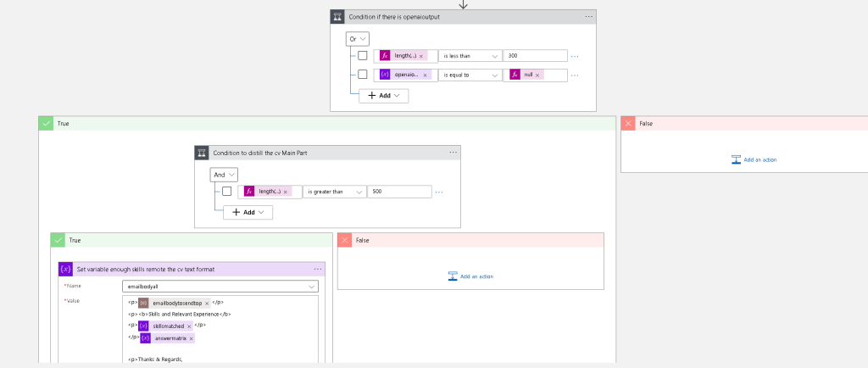868x368 pixels.
Task: Remove the skillsmatched token
Action: 189,326
